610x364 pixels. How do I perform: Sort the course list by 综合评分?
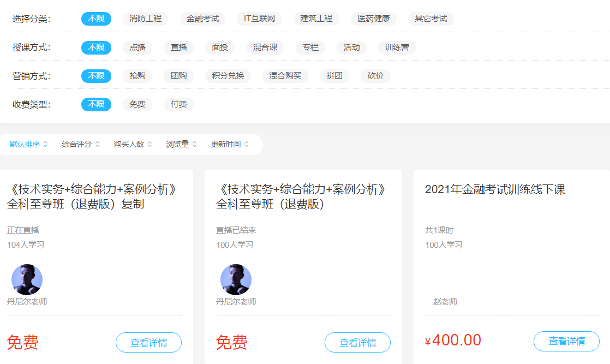[76, 145]
